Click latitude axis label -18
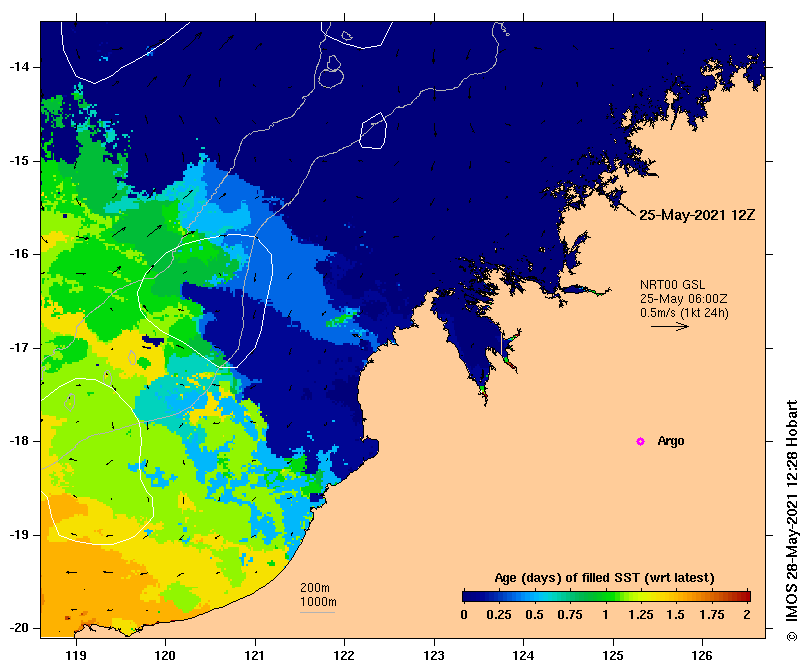This screenshot has height=672, width=809. tap(19, 441)
